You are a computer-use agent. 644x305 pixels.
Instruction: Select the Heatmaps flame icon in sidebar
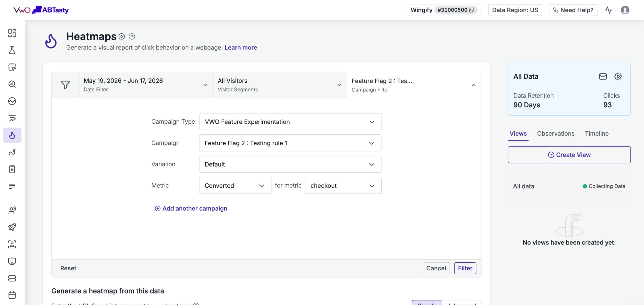[x=12, y=135]
